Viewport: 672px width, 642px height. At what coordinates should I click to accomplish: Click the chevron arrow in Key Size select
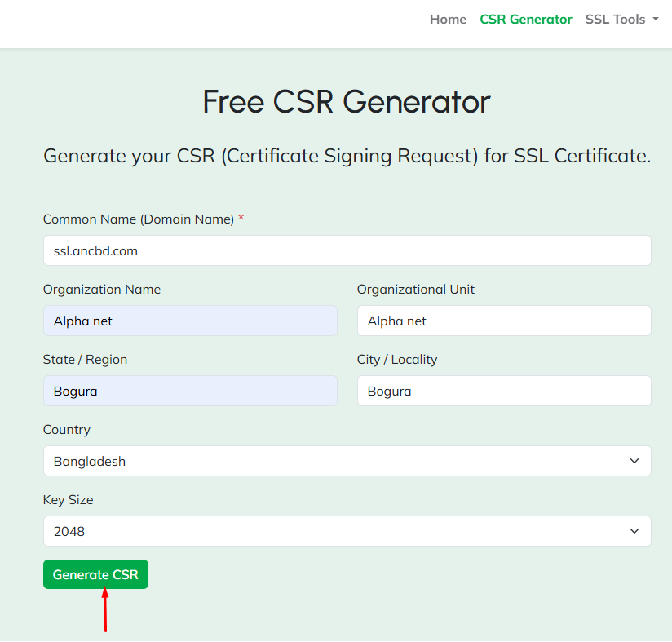click(x=634, y=531)
